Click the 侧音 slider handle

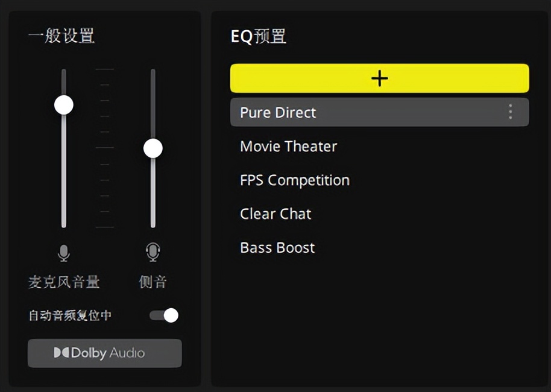(153, 148)
